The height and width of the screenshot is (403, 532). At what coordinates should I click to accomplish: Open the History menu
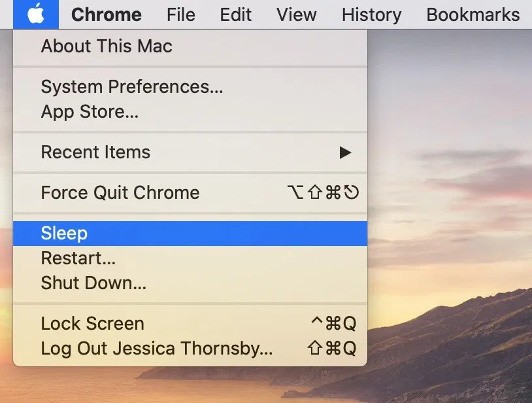tap(371, 14)
